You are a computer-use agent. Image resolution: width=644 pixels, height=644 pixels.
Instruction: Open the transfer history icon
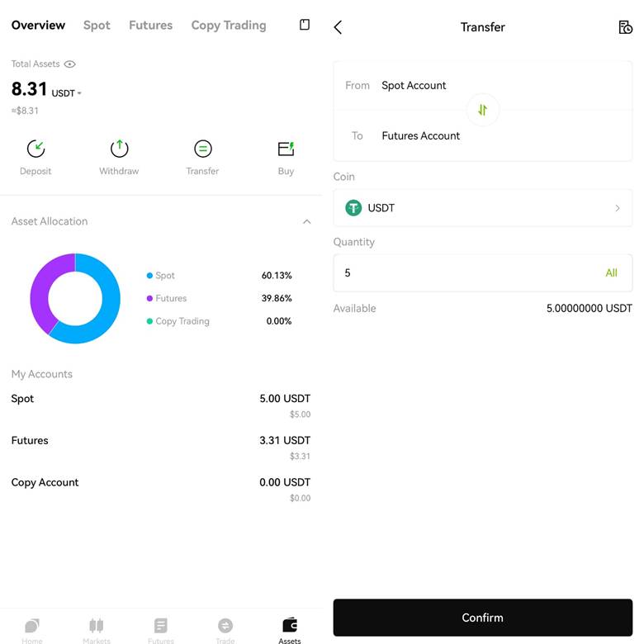tap(625, 27)
